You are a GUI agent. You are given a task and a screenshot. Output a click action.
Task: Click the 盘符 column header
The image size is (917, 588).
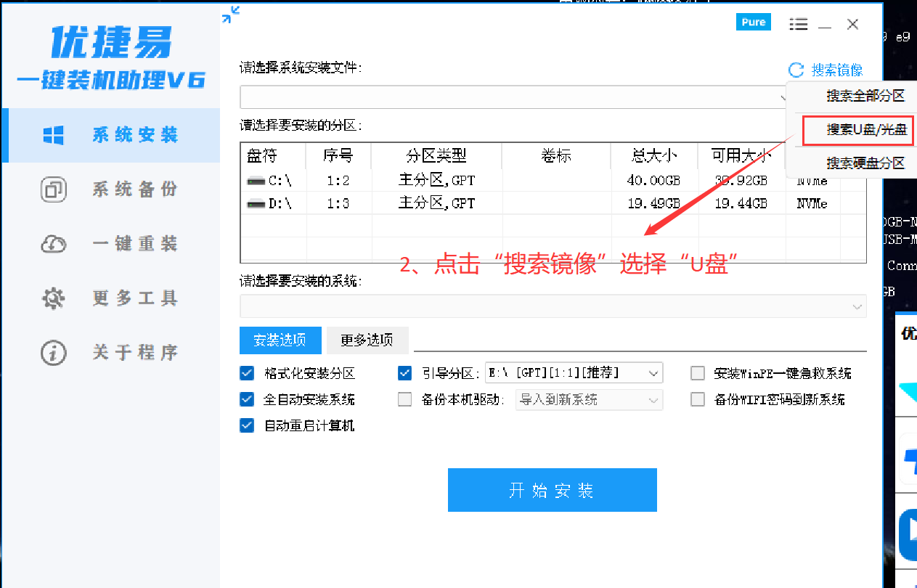point(273,155)
